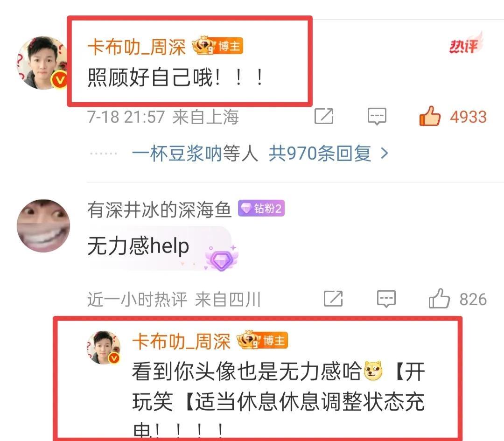Image resolution: width=504 pixels, height=441 pixels.
Task: Open the 热评 hot comment tag
Action: [x=466, y=43]
